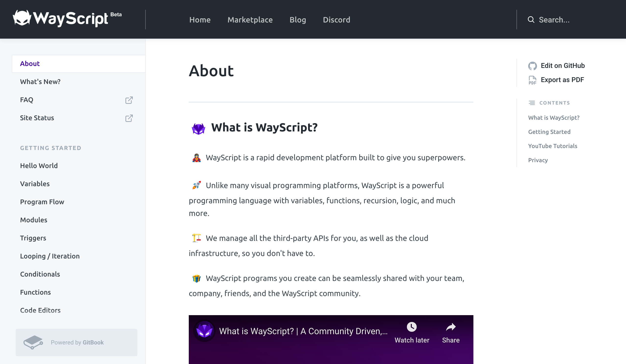
Task: Click the construction crane emoji
Action: click(196, 238)
